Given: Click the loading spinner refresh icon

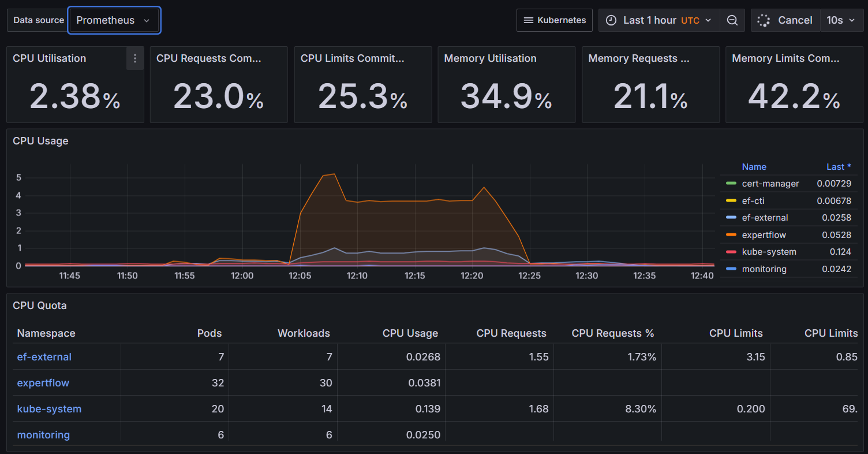Looking at the screenshot, I should coord(764,20).
